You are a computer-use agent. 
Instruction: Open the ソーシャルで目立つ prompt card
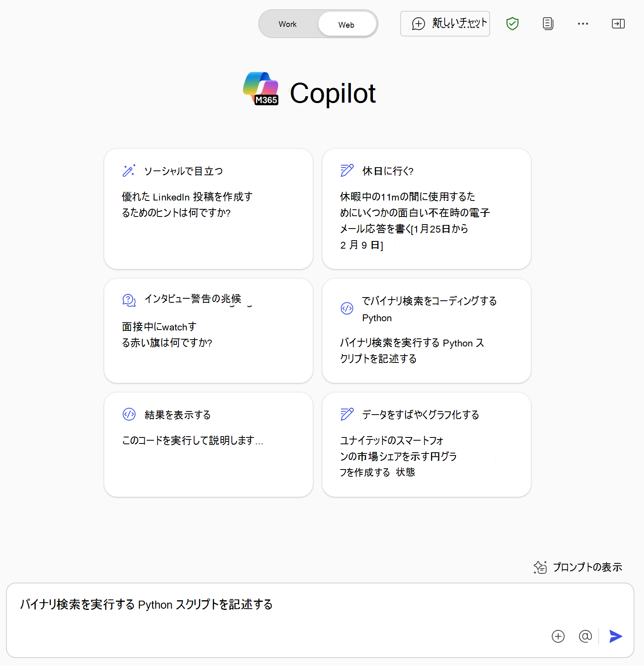point(208,209)
